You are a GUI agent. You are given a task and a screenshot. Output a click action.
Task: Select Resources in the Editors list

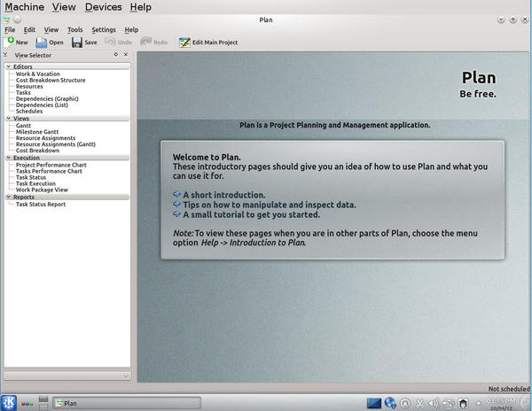tap(29, 87)
